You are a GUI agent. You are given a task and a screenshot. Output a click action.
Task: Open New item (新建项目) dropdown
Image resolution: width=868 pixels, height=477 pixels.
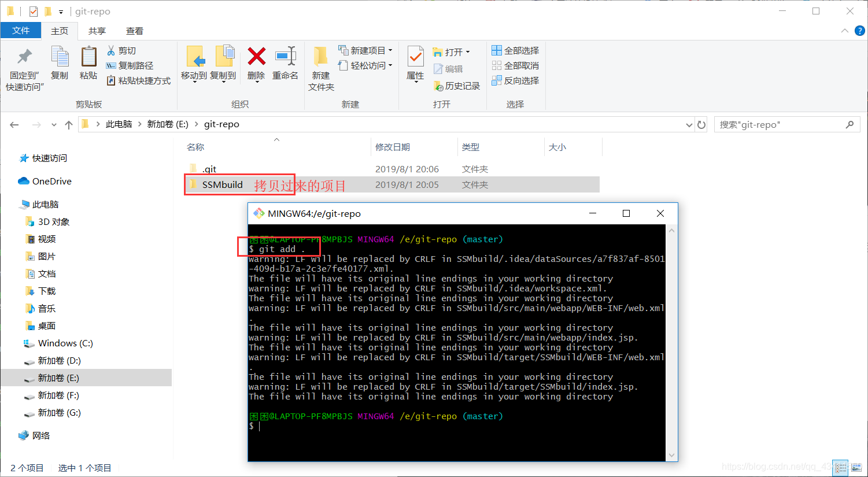[365, 50]
